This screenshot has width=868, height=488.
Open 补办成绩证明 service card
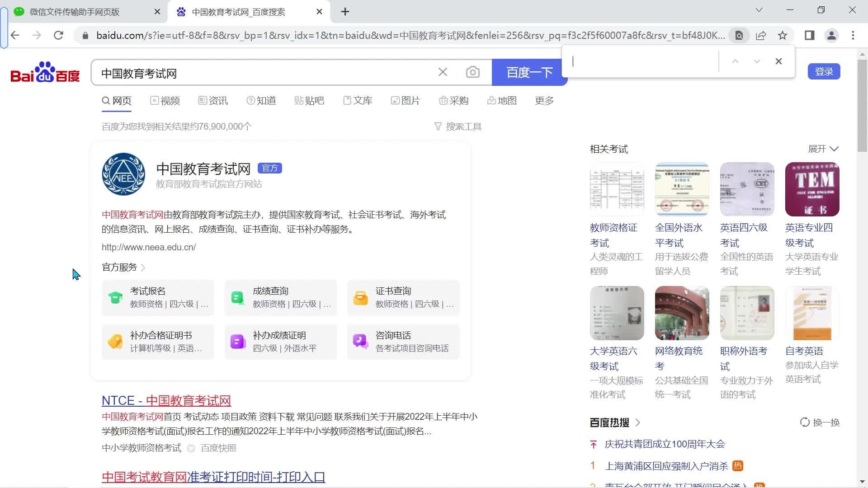coord(281,342)
